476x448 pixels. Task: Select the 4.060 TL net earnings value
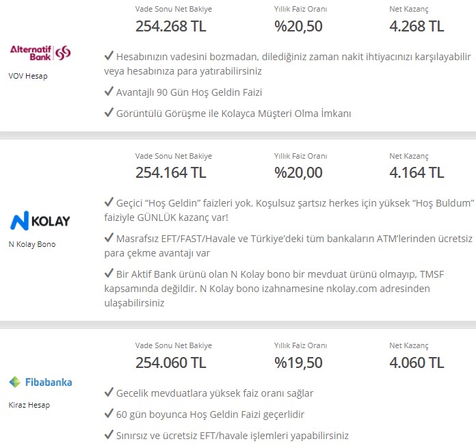[x=416, y=363]
